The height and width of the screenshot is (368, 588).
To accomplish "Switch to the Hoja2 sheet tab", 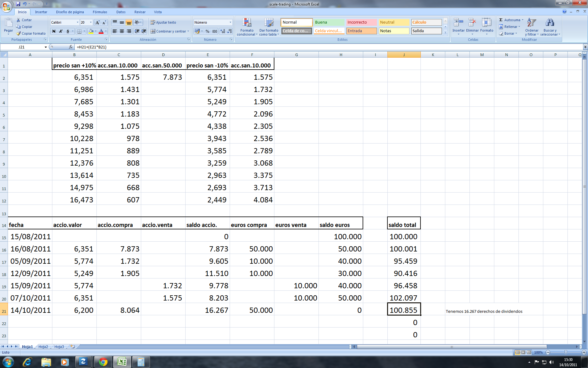I will tap(43, 347).
